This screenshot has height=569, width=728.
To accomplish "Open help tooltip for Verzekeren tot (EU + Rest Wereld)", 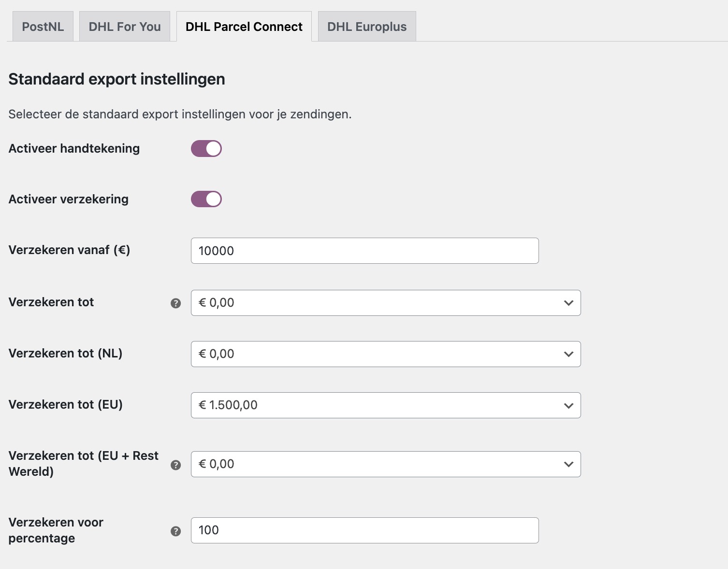I will tap(176, 465).
